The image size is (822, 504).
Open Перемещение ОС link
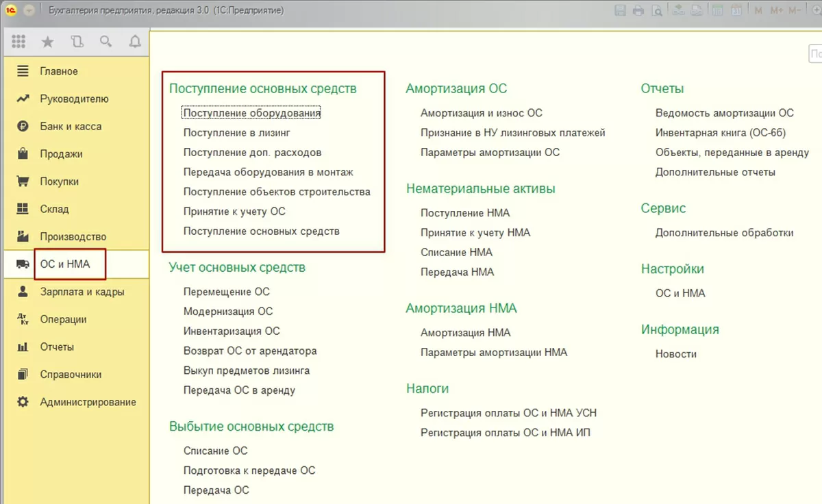[227, 292]
